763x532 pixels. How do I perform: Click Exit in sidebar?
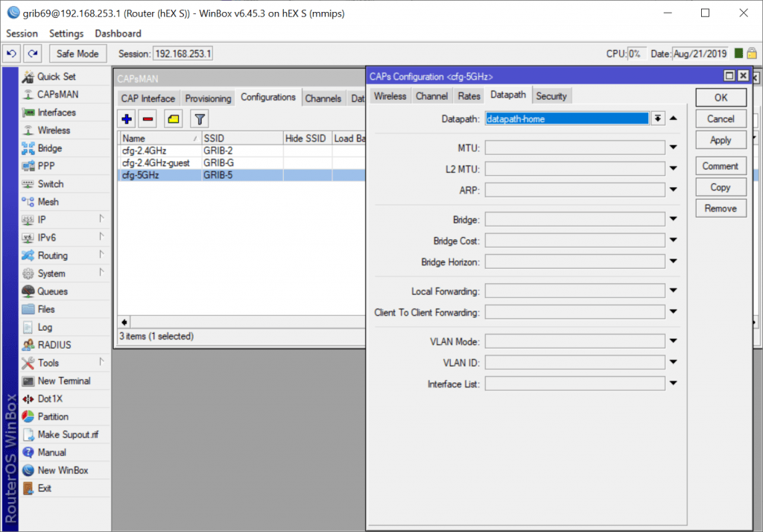[x=44, y=489]
